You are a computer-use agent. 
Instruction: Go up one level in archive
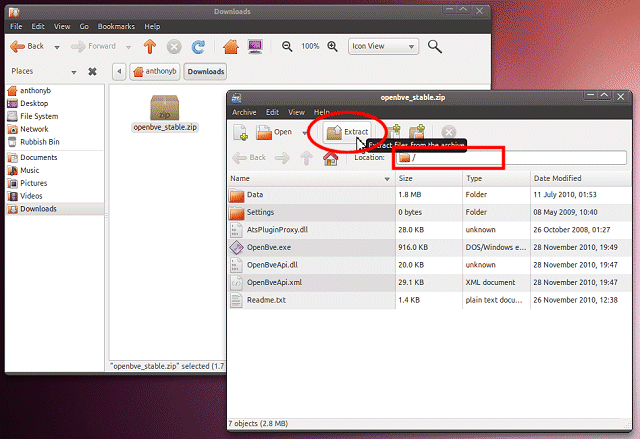coord(307,158)
